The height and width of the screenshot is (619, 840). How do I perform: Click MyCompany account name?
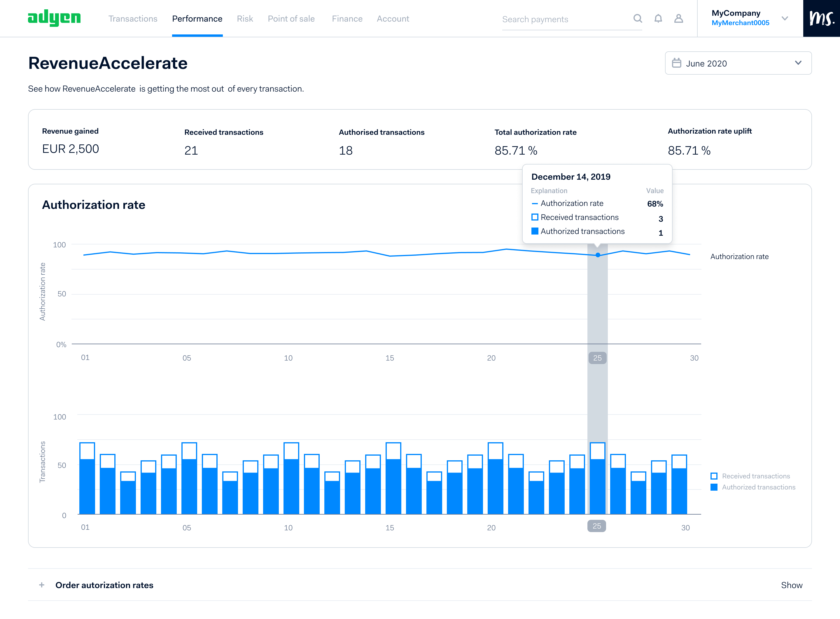tap(736, 13)
